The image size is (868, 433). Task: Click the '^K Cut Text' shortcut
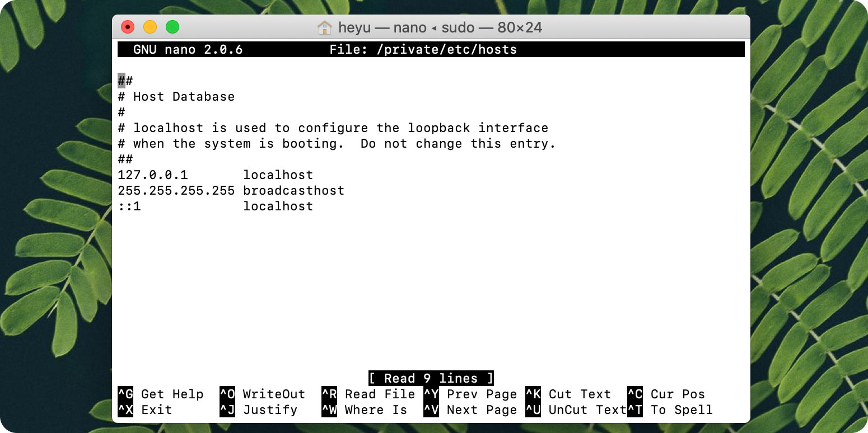568,394
